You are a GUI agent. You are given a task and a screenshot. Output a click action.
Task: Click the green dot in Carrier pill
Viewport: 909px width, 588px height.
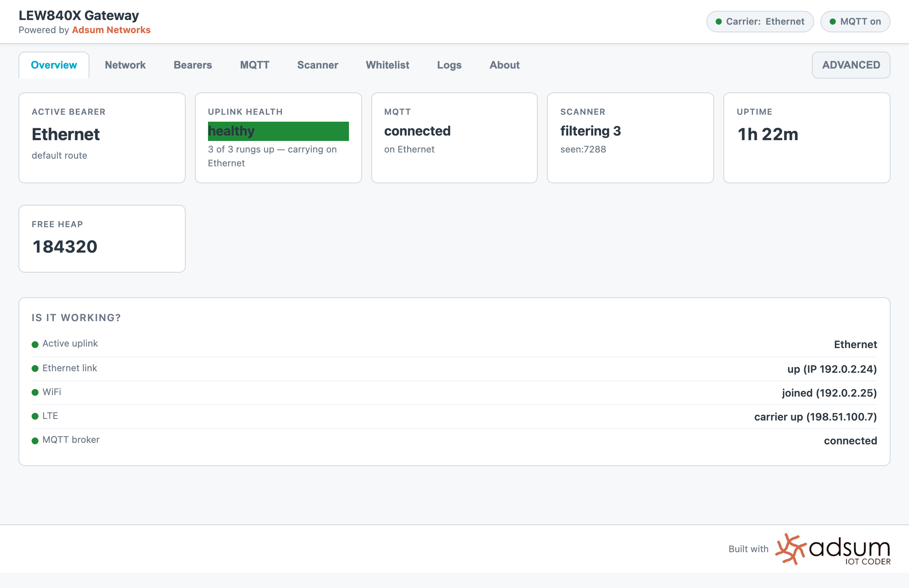[719, 22]
